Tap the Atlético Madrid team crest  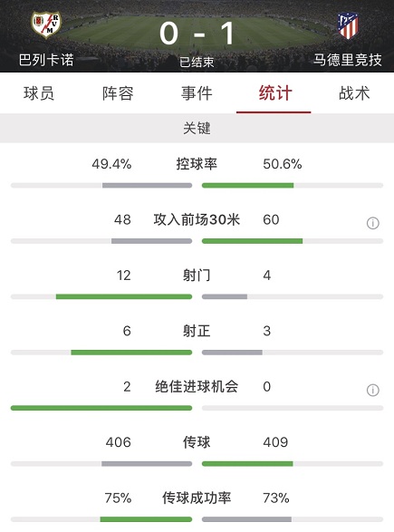click(348, 25)
